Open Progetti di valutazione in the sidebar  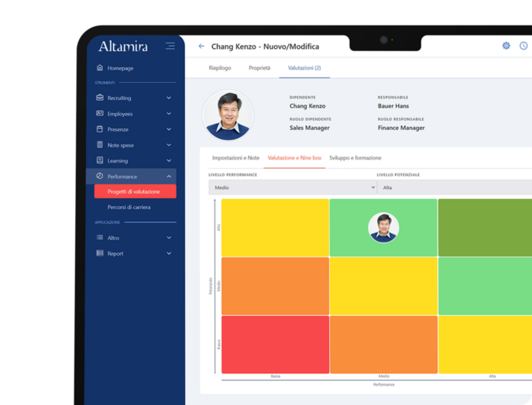click(136, 191)
